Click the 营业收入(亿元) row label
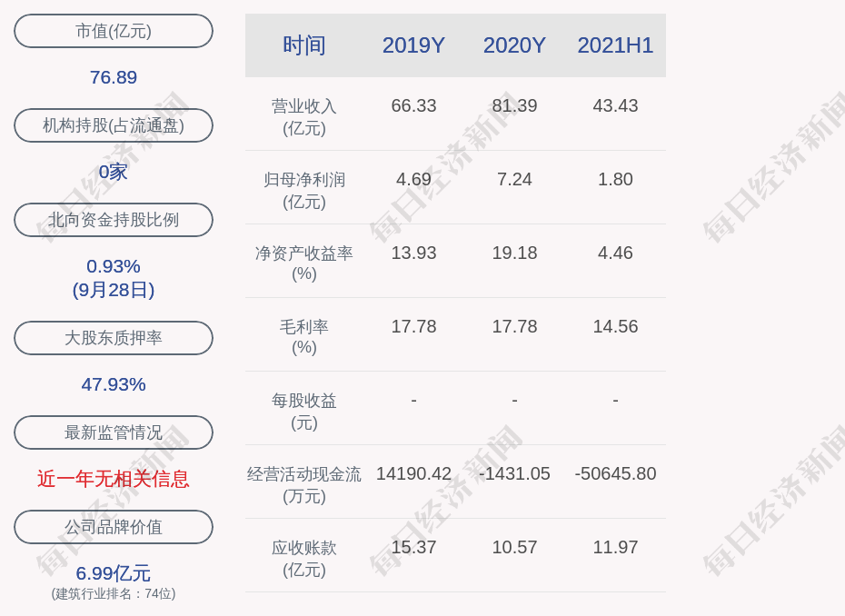This screenshot has height=616, width=845. pos(304,117)
